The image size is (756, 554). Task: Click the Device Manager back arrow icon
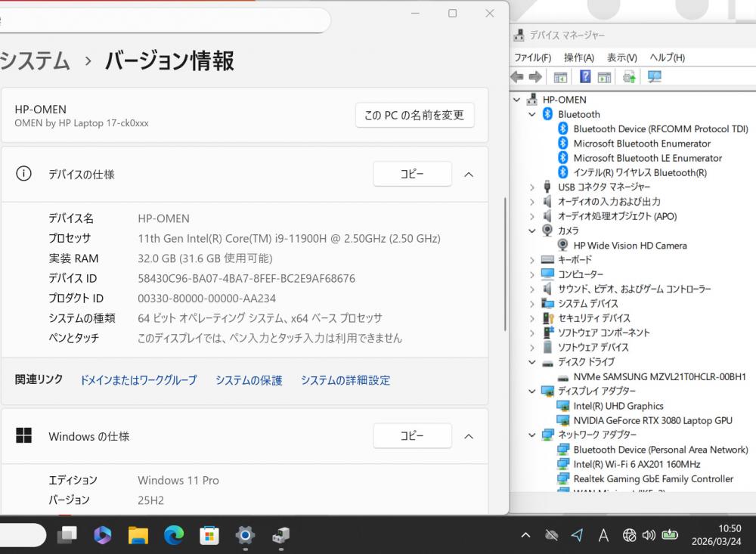click(517, 77)
